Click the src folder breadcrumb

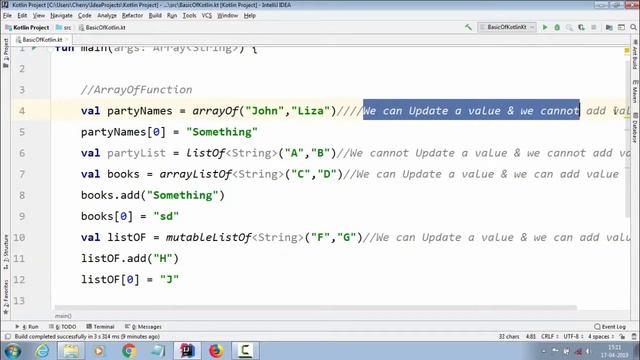[x=64, y=27]
